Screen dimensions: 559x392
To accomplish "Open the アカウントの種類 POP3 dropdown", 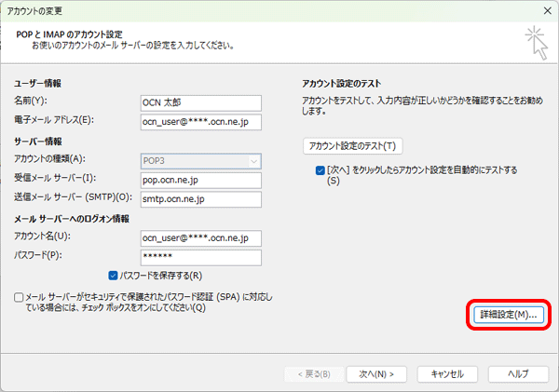I will [200, 160].
